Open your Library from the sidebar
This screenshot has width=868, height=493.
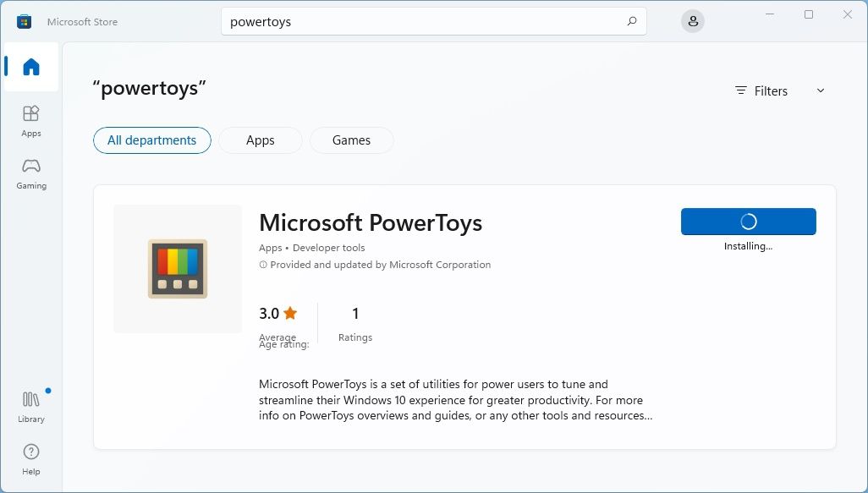[30, 400]
